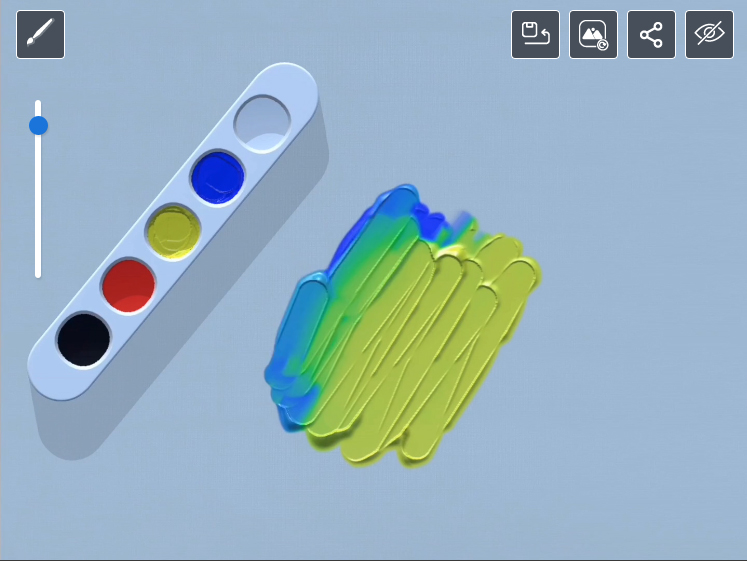Open the image export icon
The image size is (747, 561).
[593, 35]
